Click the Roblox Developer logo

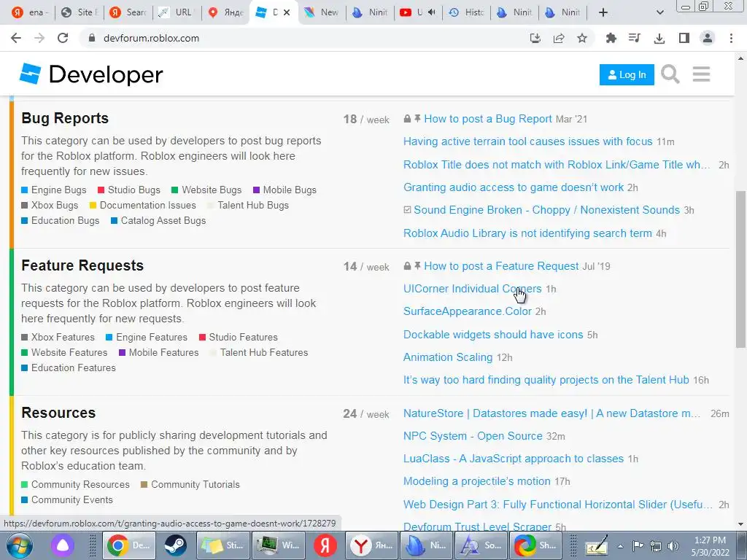tap(91, 74)
